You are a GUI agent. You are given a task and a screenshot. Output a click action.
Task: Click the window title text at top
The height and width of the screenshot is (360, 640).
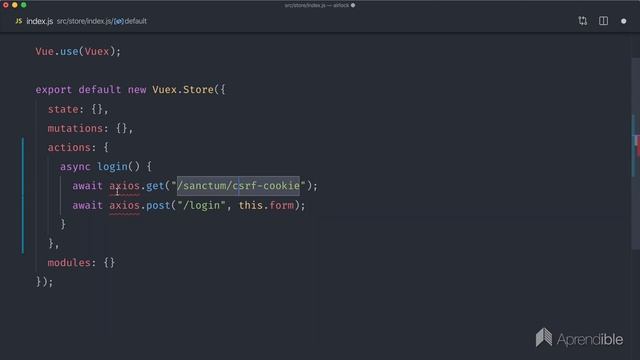pyautogui.click(x=317, y=5)
